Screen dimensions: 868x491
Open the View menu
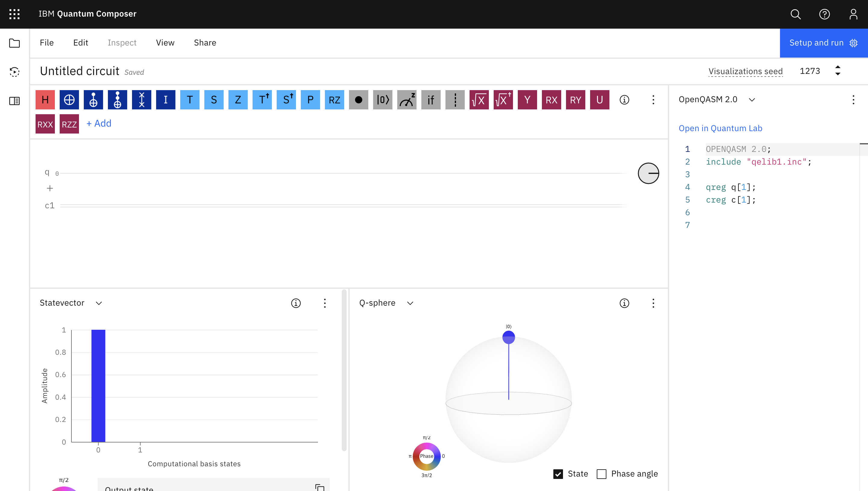coord(165,42)
